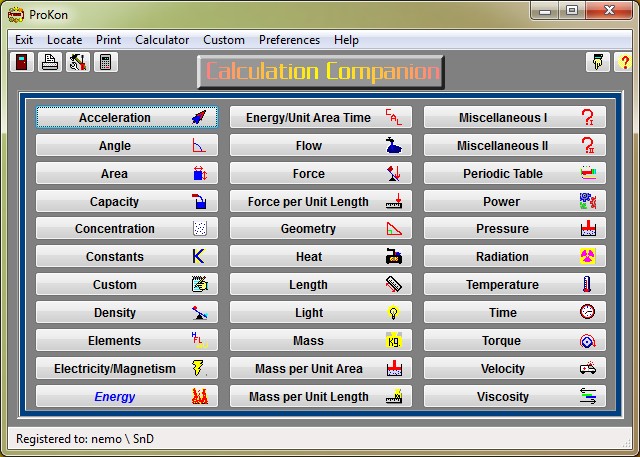Open the Calculator menu
The width and height of the screenshot is (640, 457).
point(162,40)
